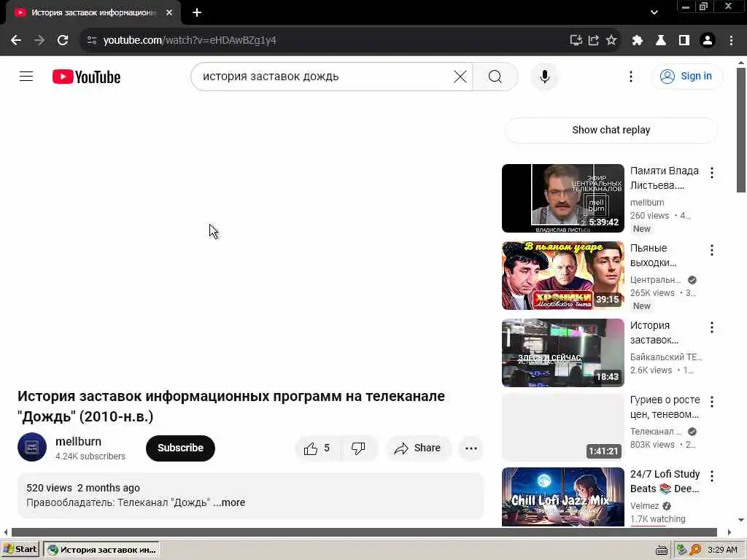Close the История заставок browser tab

(169, 12)
